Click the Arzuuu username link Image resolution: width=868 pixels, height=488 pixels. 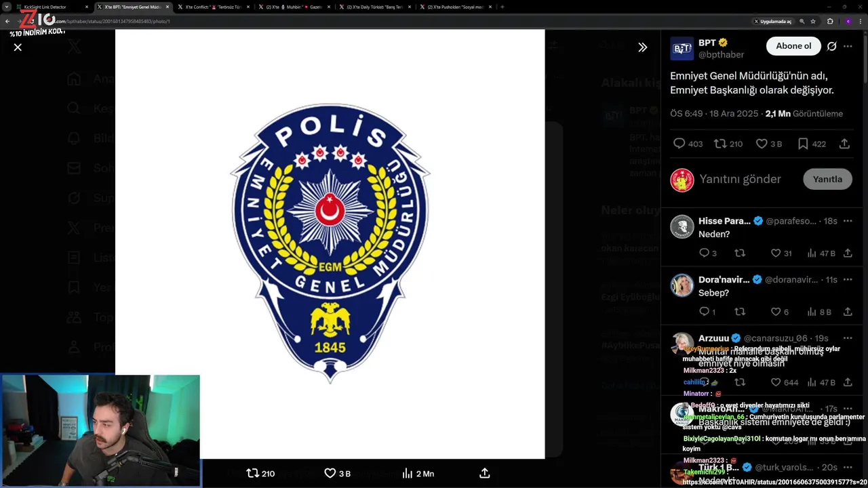point(713,338)
